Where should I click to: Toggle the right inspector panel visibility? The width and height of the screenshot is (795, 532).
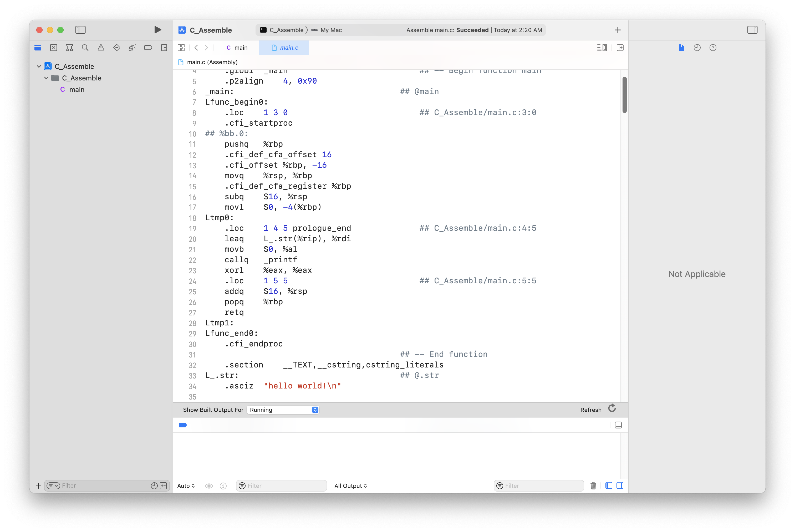[x=752, y=30]
